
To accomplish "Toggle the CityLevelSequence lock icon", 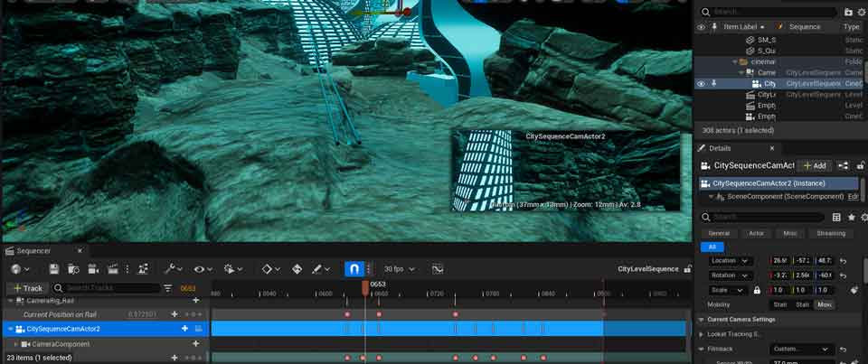I will (x=687, y=269).
